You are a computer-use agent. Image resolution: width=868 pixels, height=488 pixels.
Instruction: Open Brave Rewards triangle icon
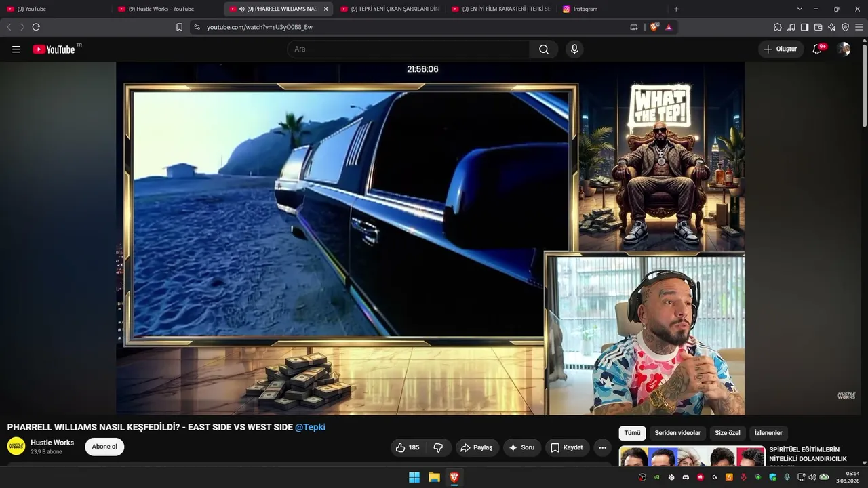click(669, 27)
